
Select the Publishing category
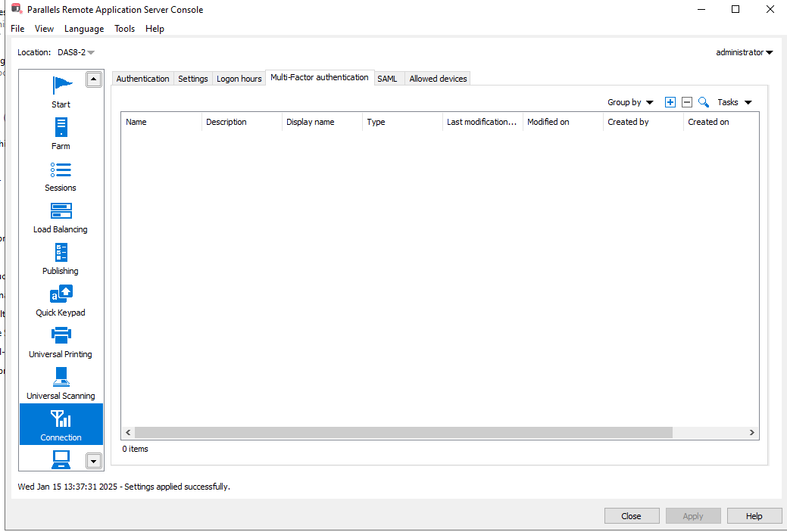coord(61,258)
